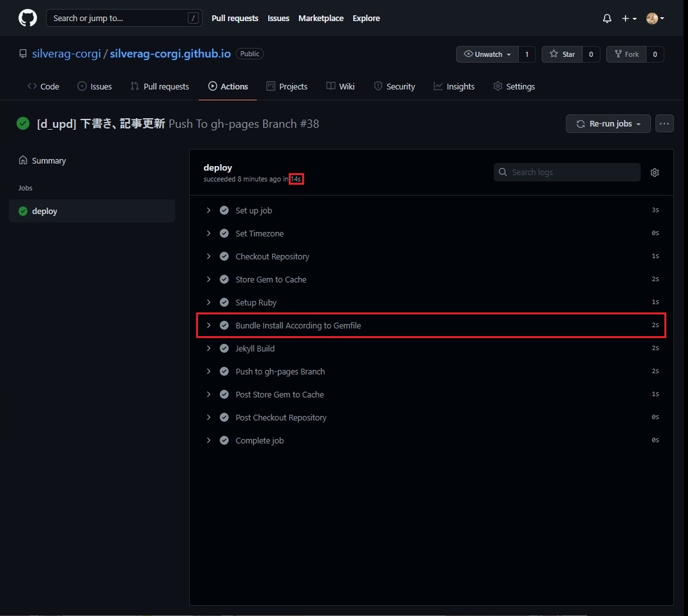The image size is (688, 616).
Task: Click the Set up job status check icon
Action: (x=224, y=210)
